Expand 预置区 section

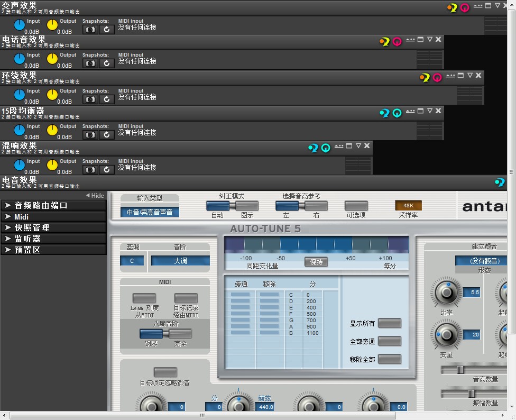click(x=53, y=250)
